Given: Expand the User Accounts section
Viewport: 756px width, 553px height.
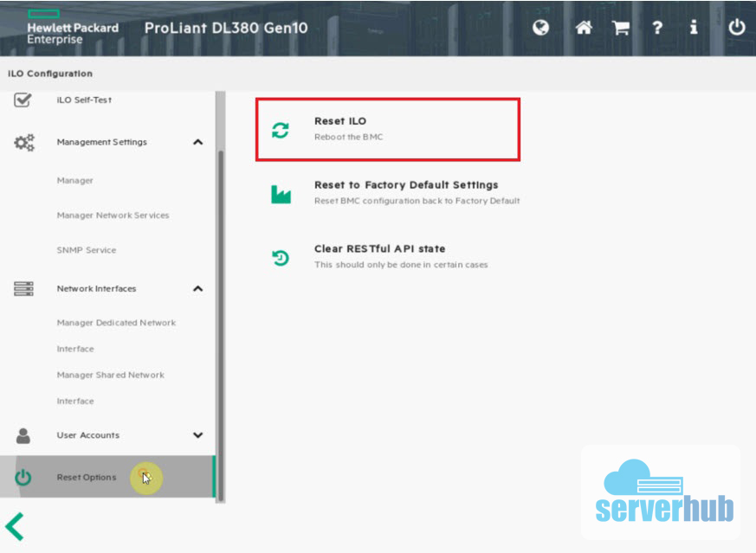Looking at the screenshot, I should click(x=197, y=435).
